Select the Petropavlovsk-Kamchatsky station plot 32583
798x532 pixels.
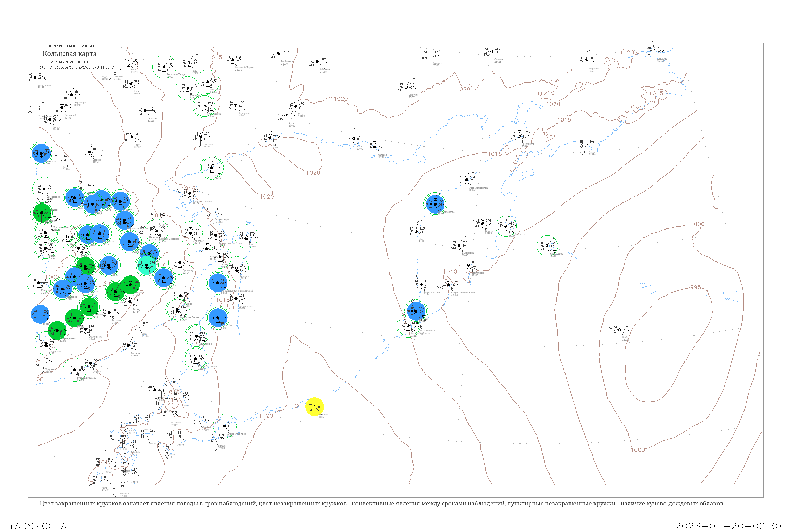point(448,285)
